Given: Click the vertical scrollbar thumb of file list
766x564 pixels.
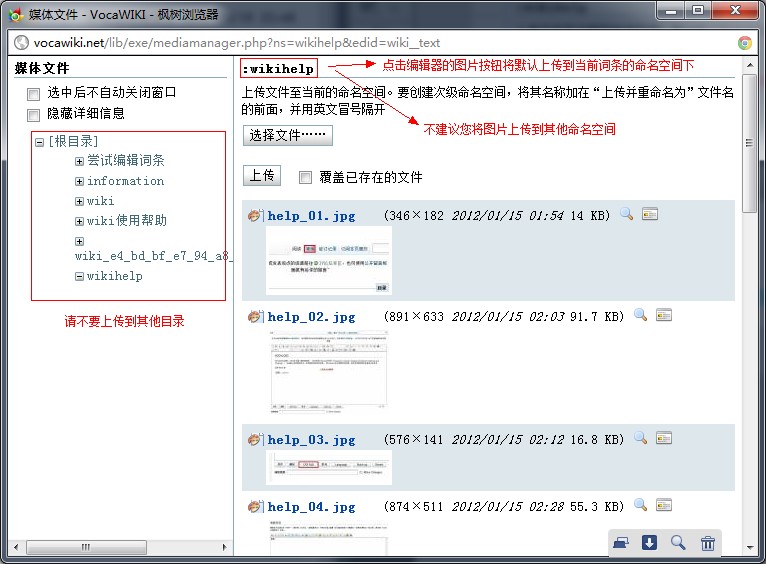Looking at the screenshot, I should (x=749, y=143).
